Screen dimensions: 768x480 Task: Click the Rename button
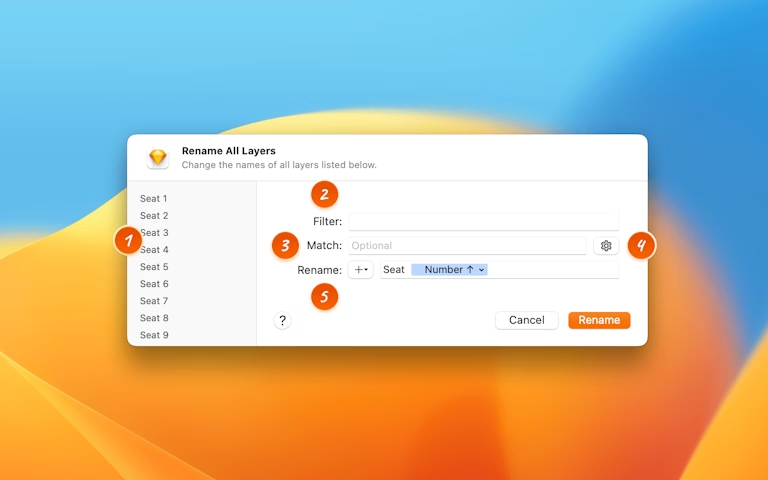coord(599,320)
